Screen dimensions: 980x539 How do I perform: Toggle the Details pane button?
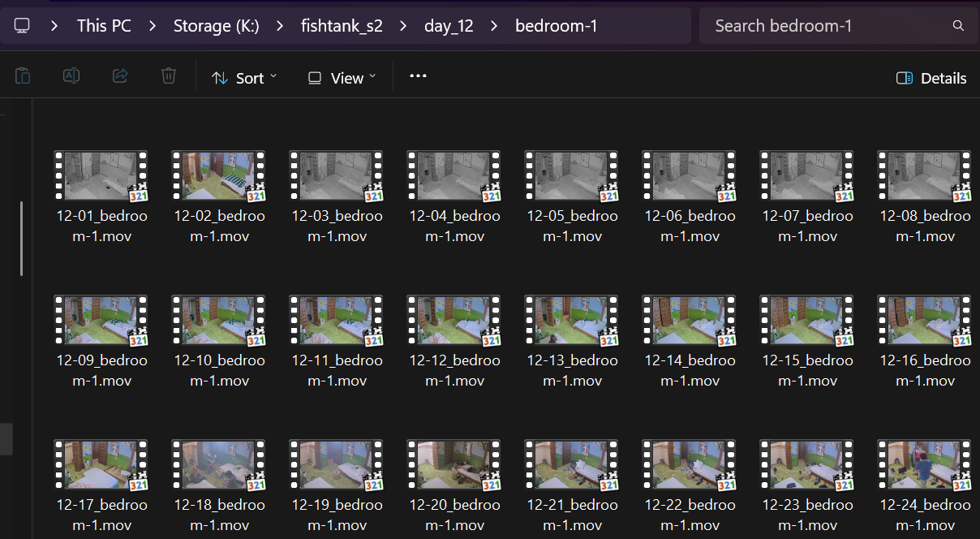(x=931, y=78)
